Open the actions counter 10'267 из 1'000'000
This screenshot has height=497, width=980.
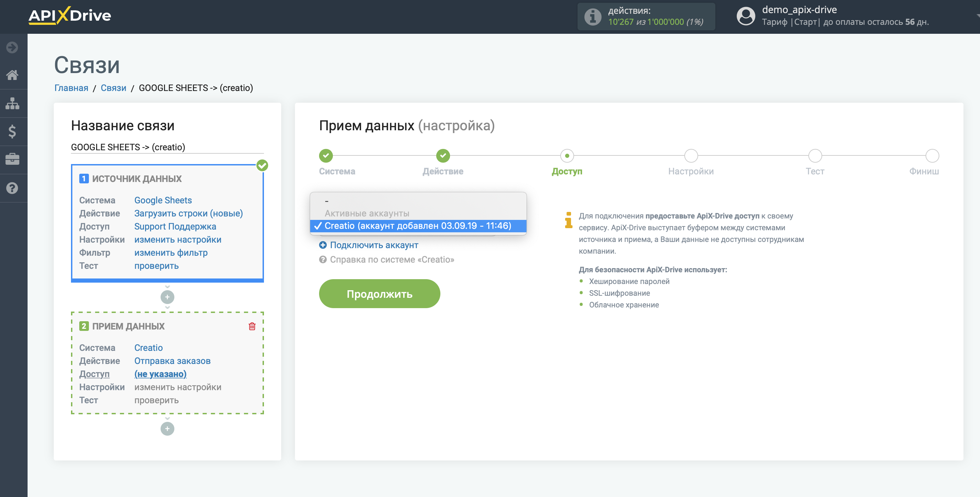coord(655,22)
